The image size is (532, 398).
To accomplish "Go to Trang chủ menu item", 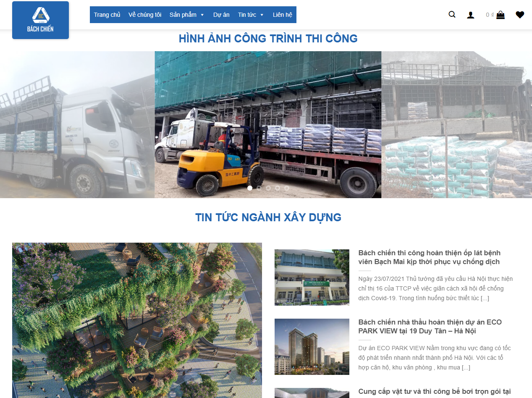I will click(107, 15).
